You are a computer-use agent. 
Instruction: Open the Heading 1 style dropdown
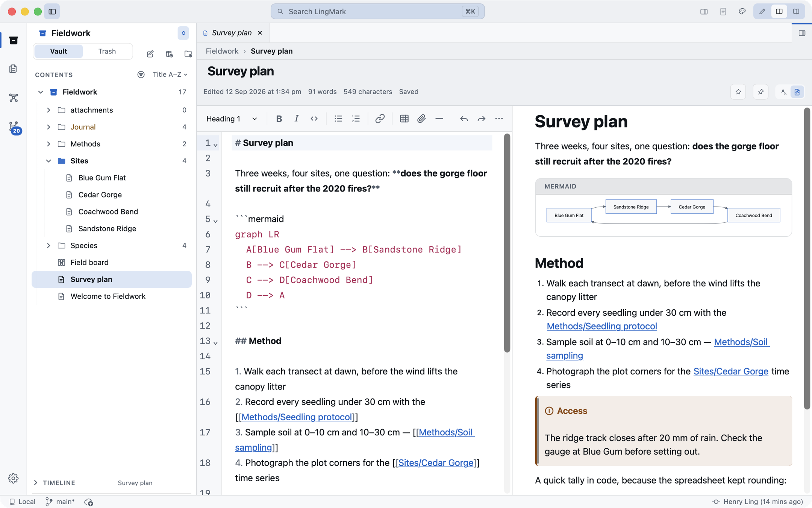click(x=232, y=119)
